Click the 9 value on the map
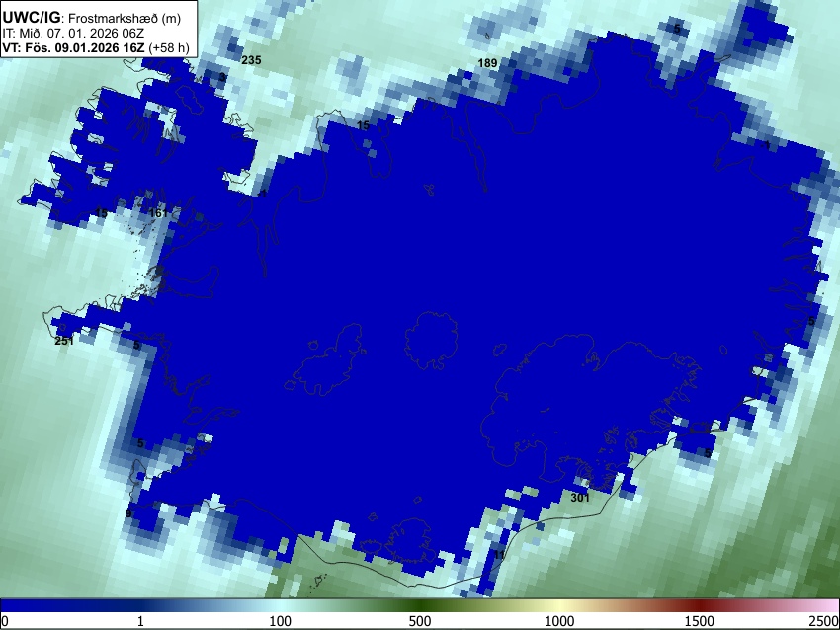 pyautogui.click(x=128, y=513)
